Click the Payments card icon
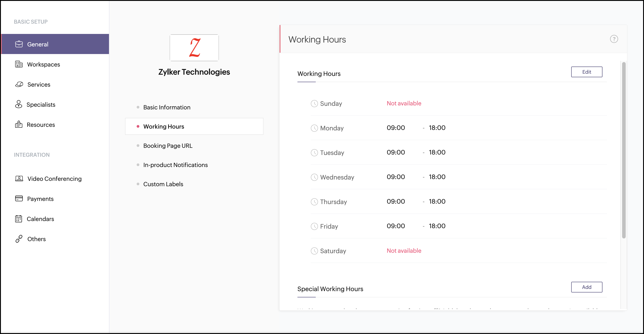This screenshot has width=644, height=334. click(19, 198)
